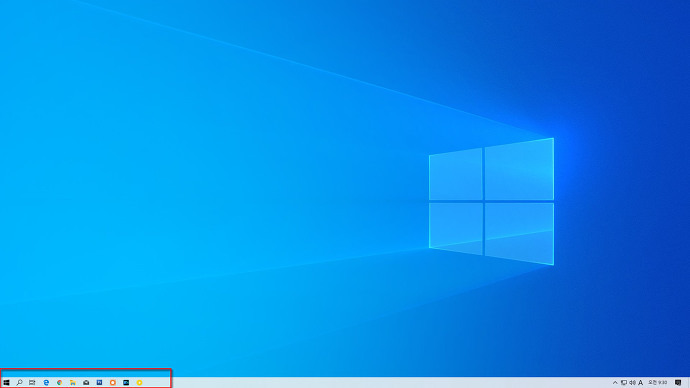The image size is (690, 388).
Task: Open the volume speaker tray icon
Action: pyautogui.click(x=632, y=383)
